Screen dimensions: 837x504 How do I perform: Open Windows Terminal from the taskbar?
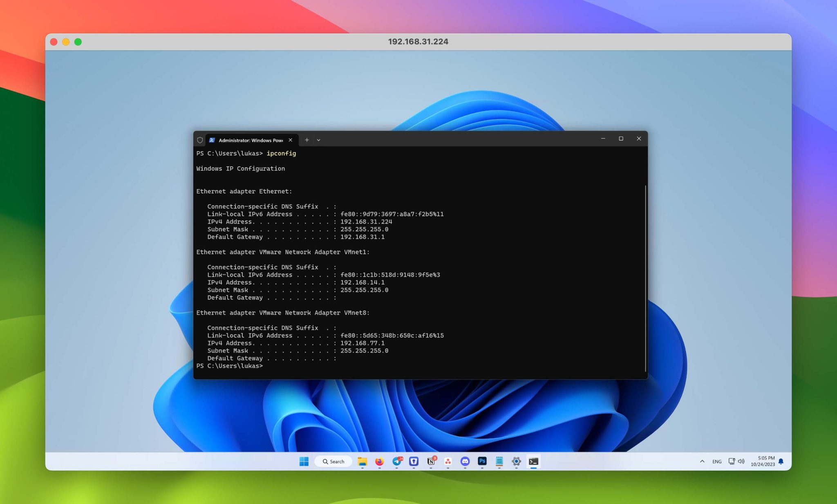click(x=533, y=461)
